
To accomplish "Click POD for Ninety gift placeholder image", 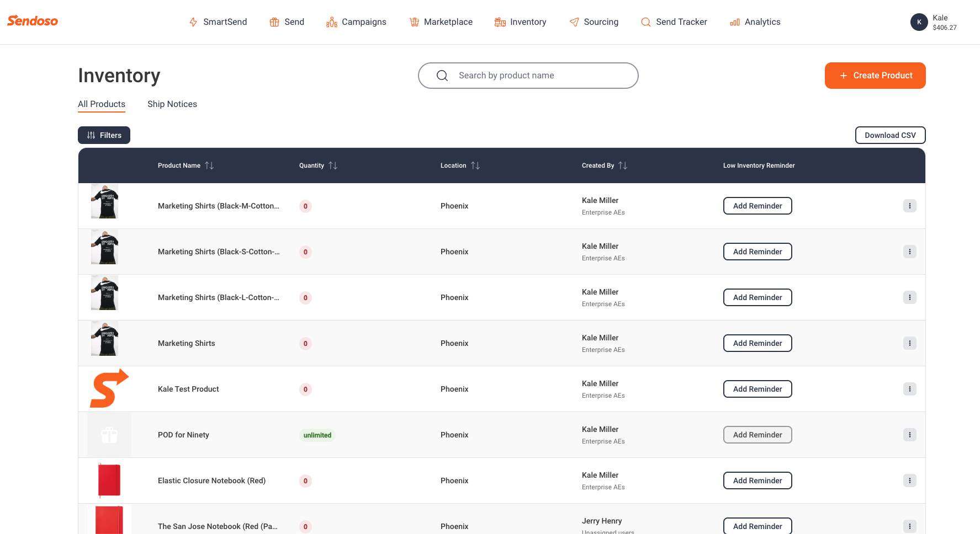I will (x=109, y=435).
